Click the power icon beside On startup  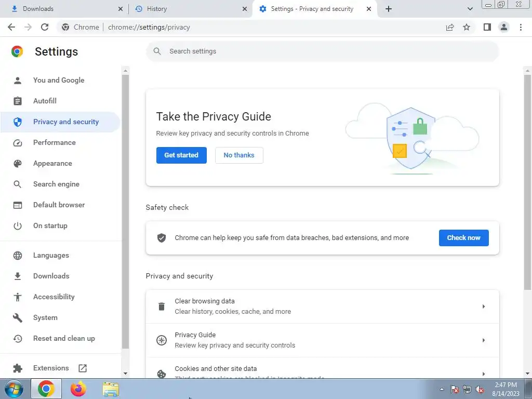point(17,226)
